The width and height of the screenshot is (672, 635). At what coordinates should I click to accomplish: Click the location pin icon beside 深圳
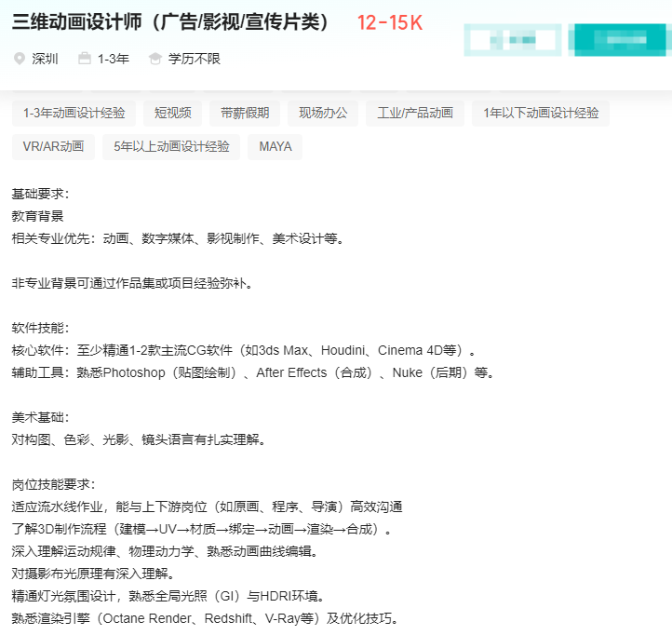[x=20, y=59]
